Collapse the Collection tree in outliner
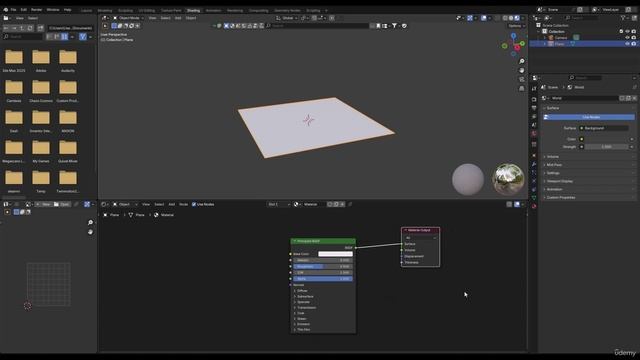This screenshot has width=640, height=360. [539, 31]
